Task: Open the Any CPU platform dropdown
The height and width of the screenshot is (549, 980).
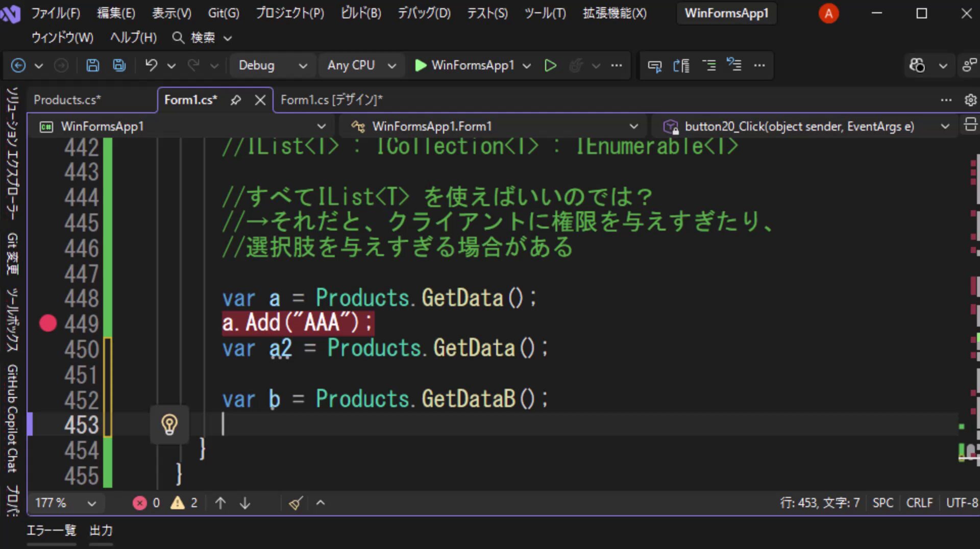Action: pos(361,65)
